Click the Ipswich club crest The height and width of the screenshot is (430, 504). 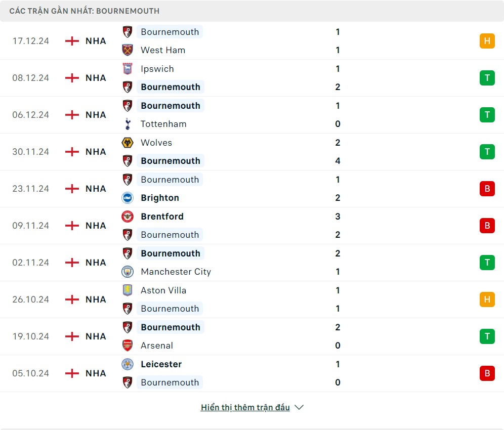tap(128, 69)
